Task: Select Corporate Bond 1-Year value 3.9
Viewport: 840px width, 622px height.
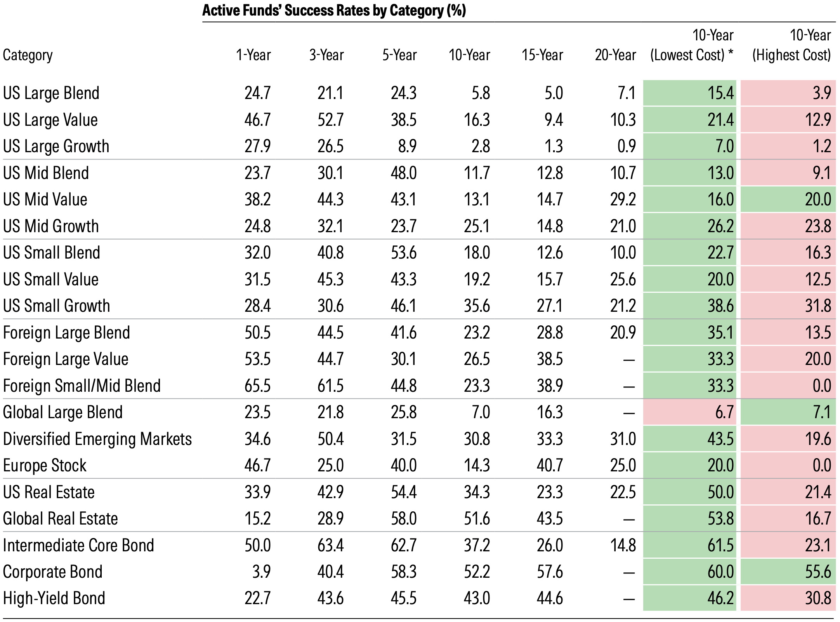Action: (x=261, y=572)
